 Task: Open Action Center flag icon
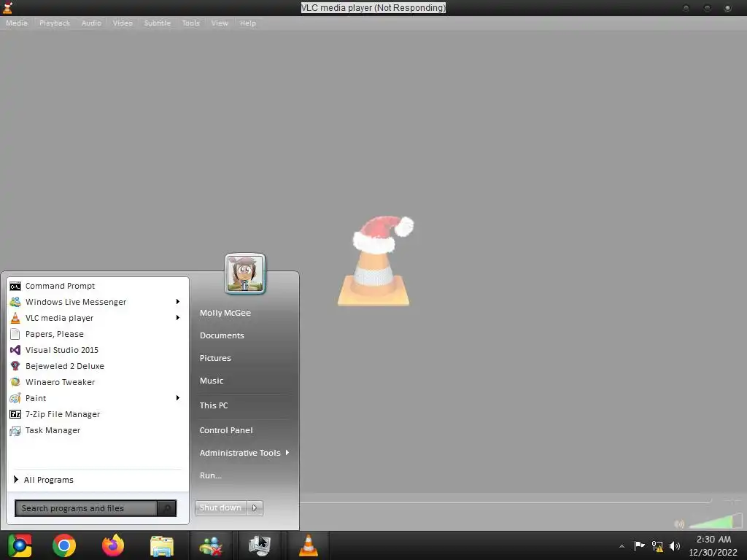639,545
